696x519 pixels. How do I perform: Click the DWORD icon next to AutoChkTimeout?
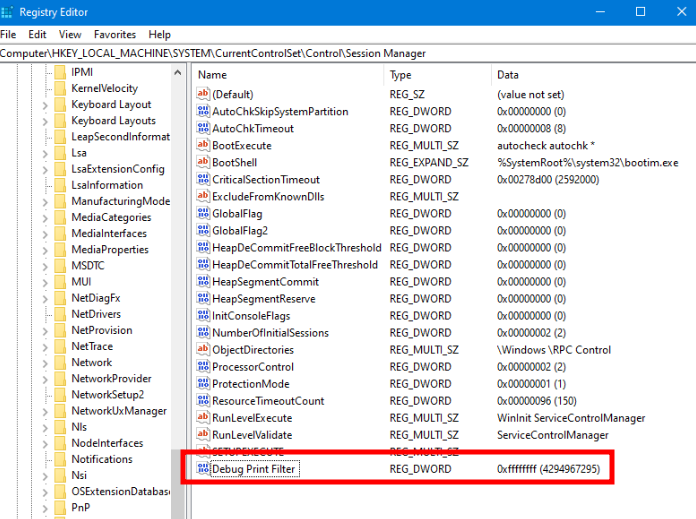tap(203, 128)
